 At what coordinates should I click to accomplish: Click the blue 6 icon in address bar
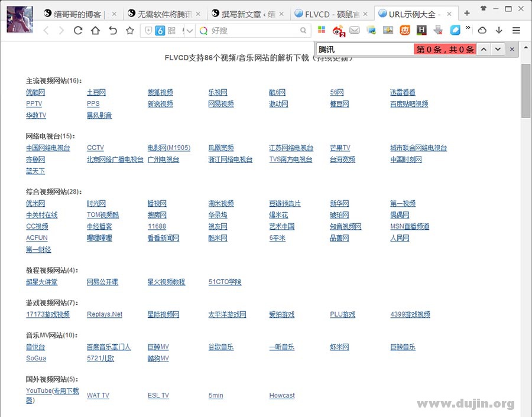click(160, 31)
